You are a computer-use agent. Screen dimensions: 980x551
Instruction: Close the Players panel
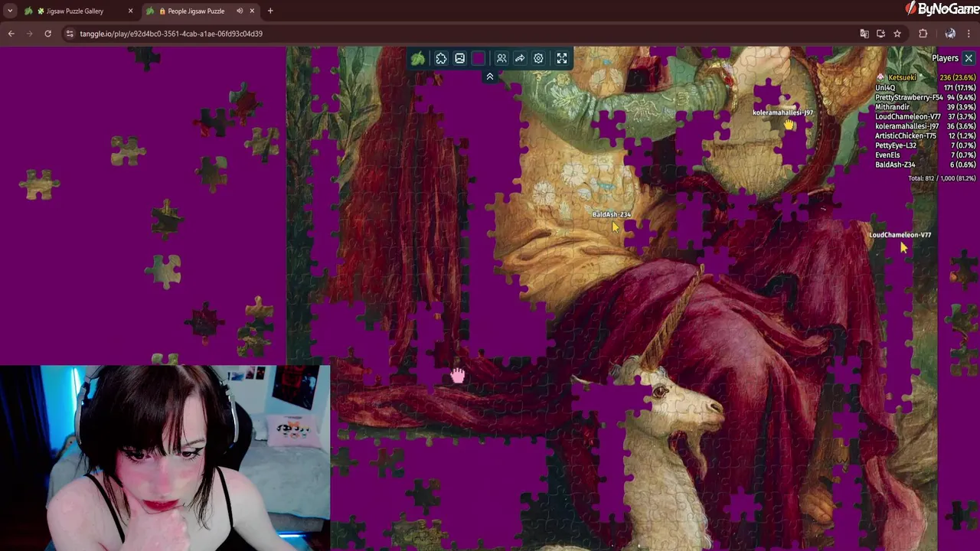(x=969, y=58)
